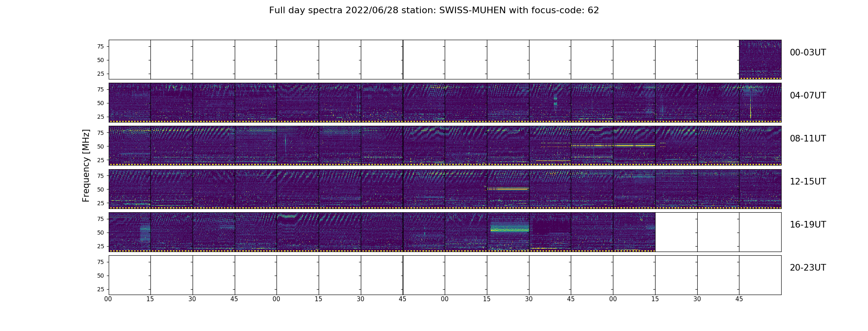Viewport: 868px width, 331px height.
Task: Click the 20-23UT row label
Action: pyautogui.click(x=808, y=268)
